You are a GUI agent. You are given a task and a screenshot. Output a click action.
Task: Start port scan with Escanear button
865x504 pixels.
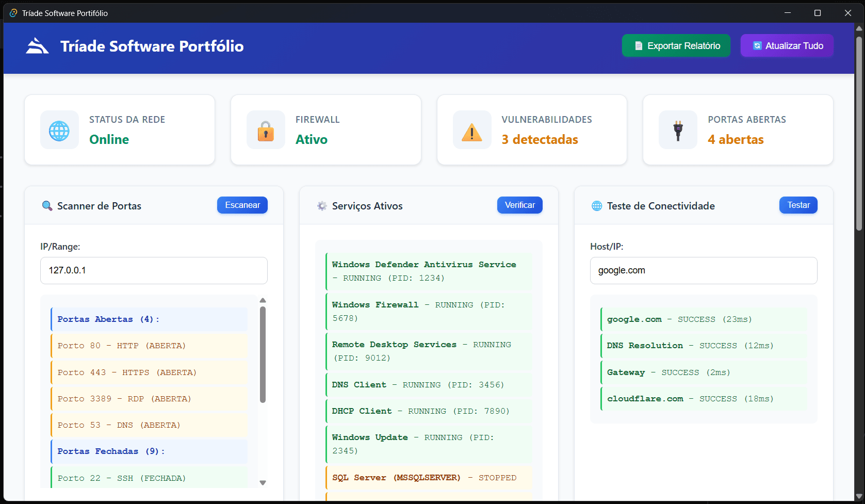point(242,205)
